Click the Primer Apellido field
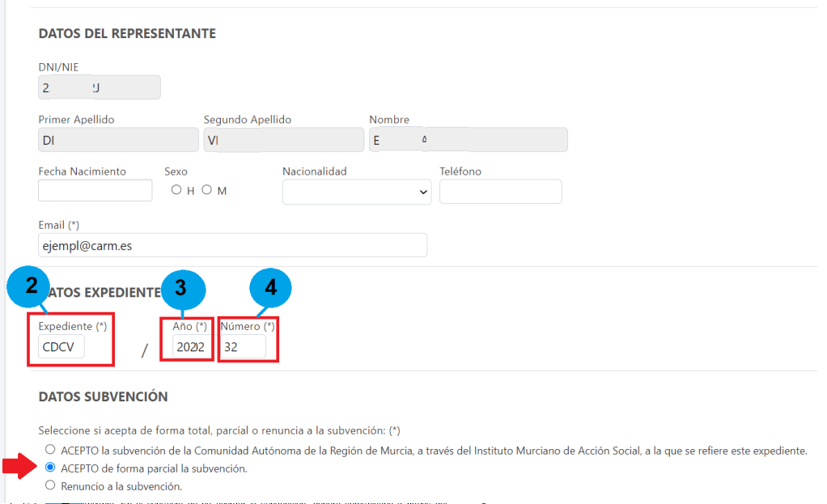This screenshot has width=827, height=504. point(118,140)
